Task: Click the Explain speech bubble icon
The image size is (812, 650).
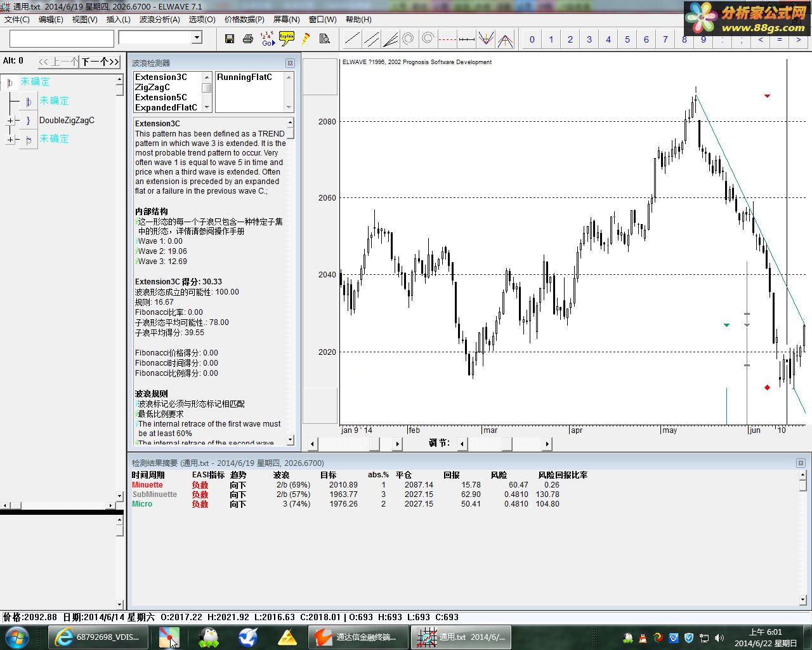Action: click(287, 39)
